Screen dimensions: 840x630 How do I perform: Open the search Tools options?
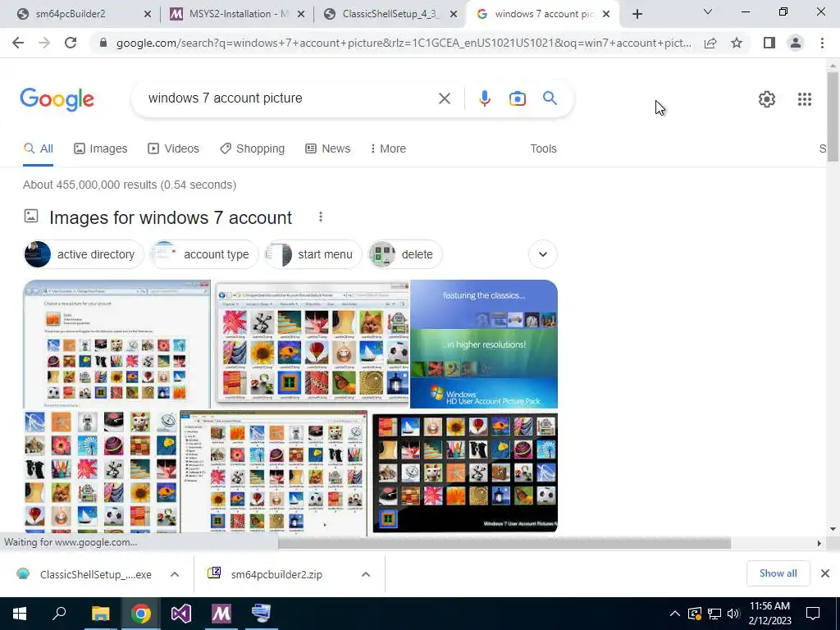coord(543,148)
